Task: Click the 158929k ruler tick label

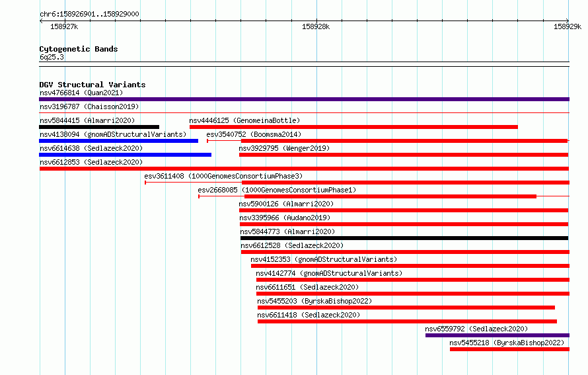Action: pyautogui.click(x=568, y=26)
